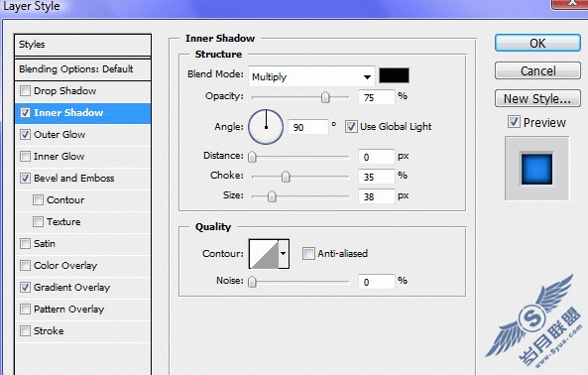This screenshot has width=588, height=375.
Task: Open the Blend Mode Multiply dropdown
Action: (311, 76)
